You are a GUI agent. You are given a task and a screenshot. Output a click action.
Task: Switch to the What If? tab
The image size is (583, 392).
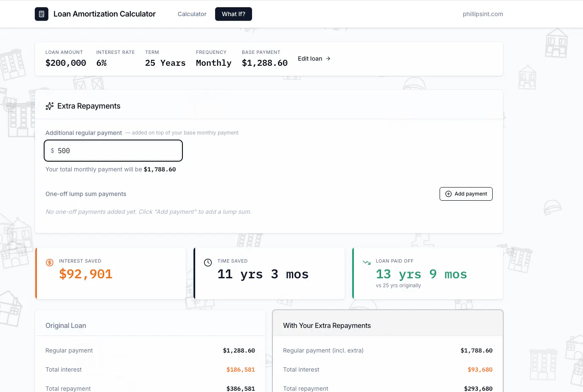233,14
